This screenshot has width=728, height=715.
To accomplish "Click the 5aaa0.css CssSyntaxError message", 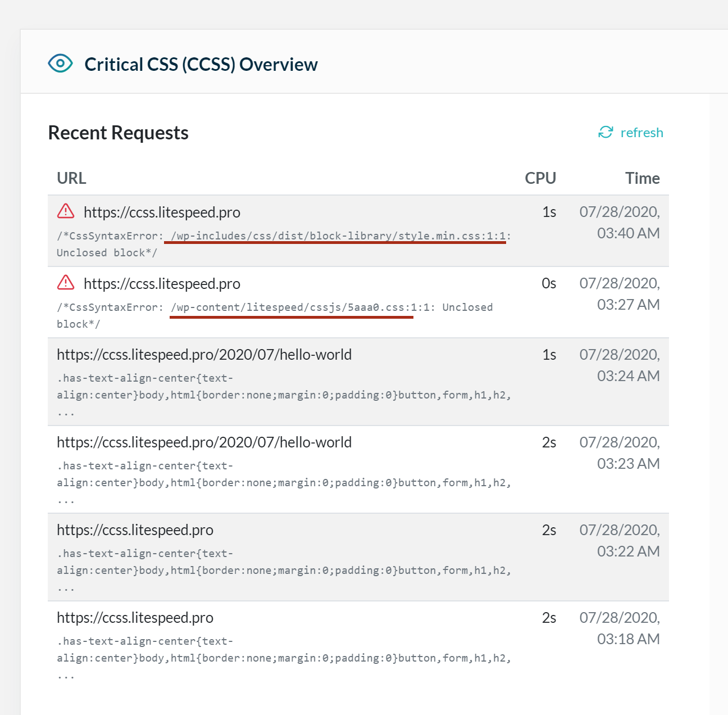I will coord(275,315).
